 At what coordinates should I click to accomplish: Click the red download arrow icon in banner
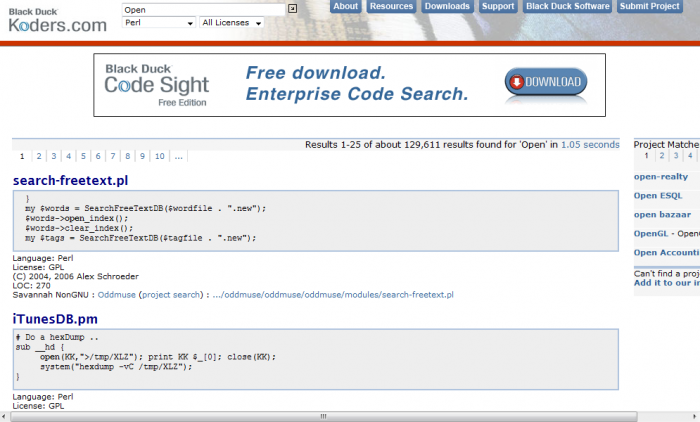(x=517, y=82)
